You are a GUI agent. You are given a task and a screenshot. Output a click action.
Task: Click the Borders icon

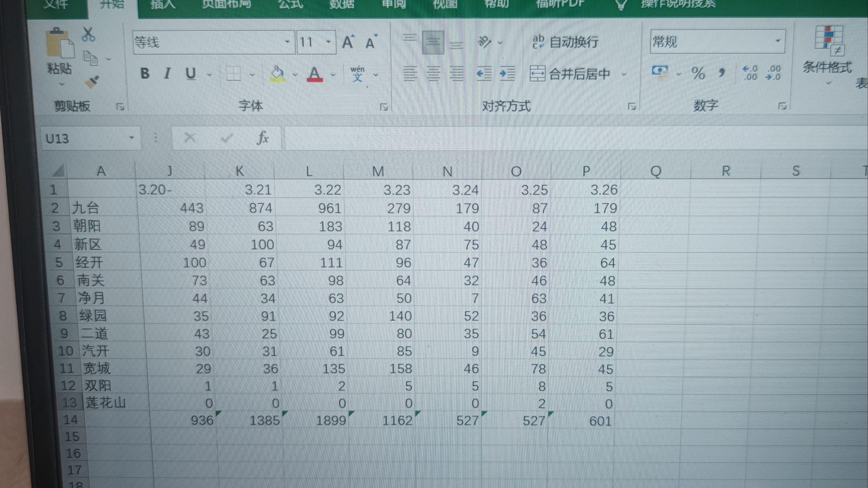[234, 74]
